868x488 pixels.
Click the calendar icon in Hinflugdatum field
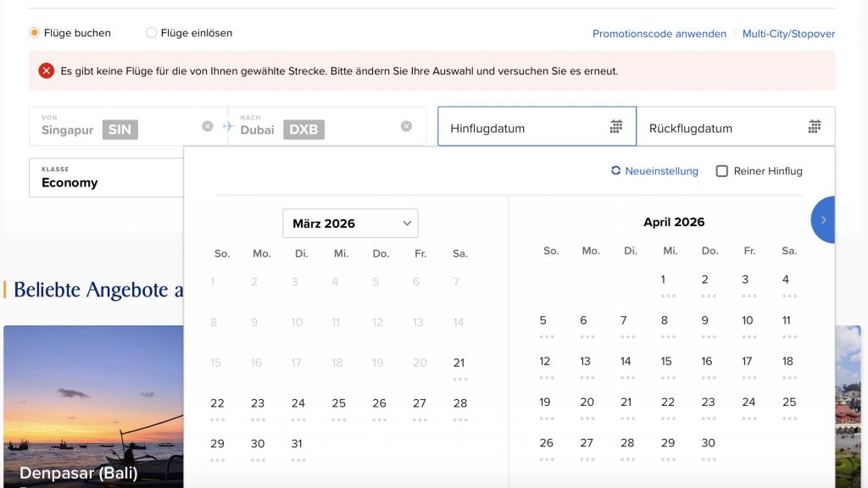616,127
